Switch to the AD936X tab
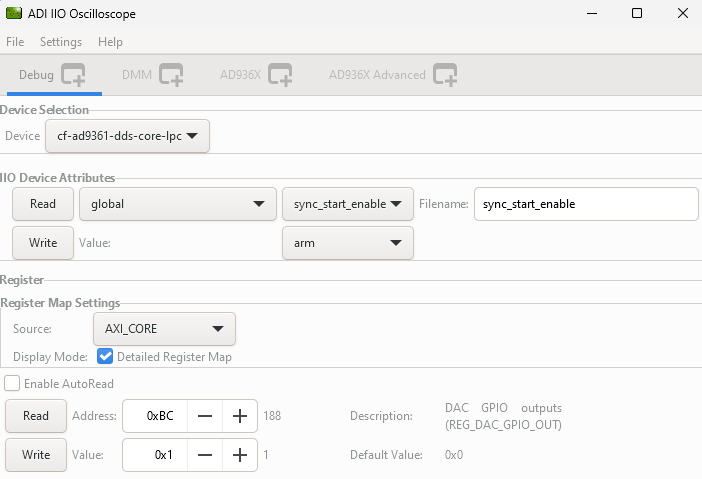 [x=240, y=75]
